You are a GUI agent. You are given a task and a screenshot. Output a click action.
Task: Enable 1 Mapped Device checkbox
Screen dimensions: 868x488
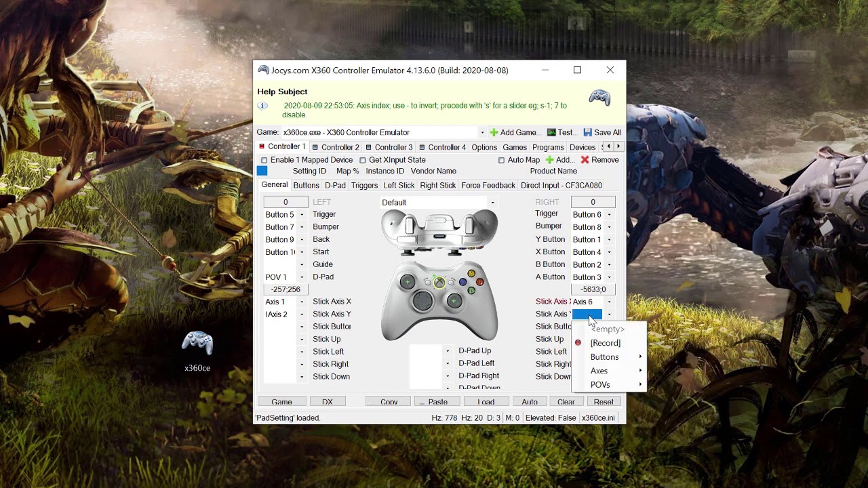coord(264,160)
